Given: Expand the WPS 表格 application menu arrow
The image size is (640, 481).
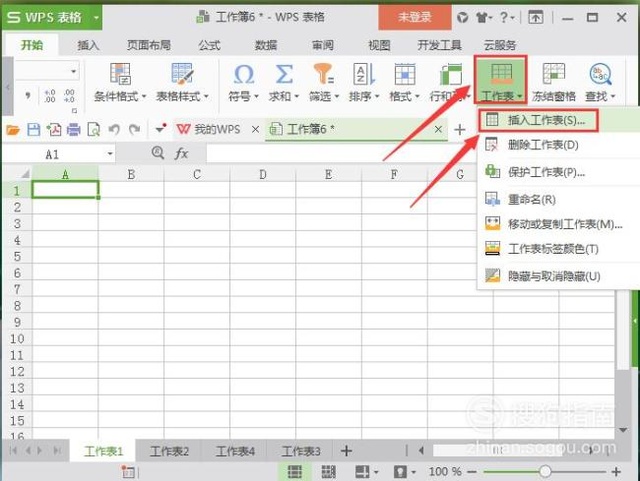Looking at the screenshot, I should [96, 18].
